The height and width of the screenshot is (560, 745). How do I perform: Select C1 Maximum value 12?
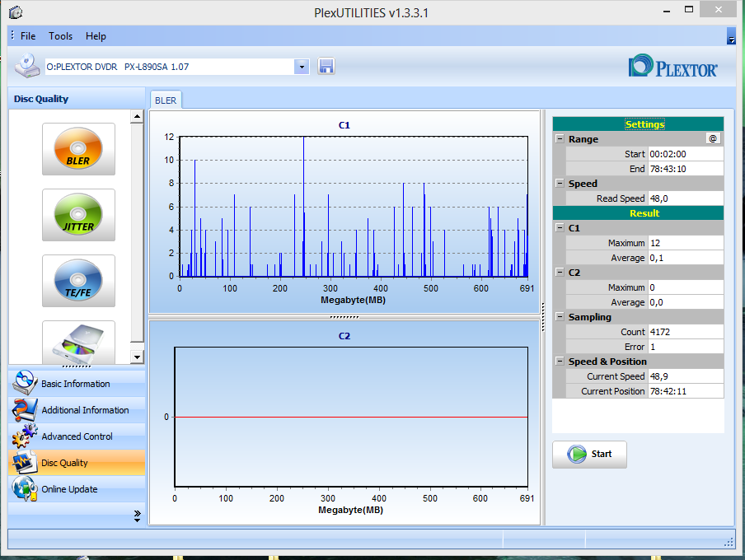(x=686, y=243)
